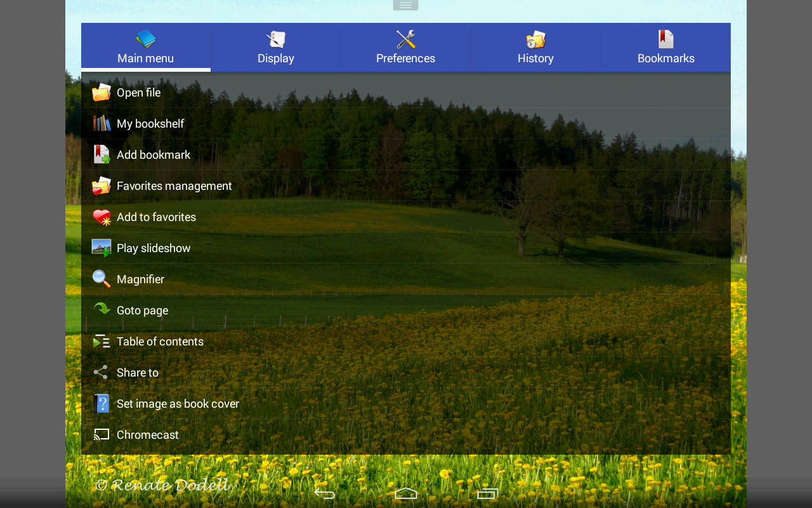Viewport: 812px width, 508px height.
Task: Select the Open file menu entry
Action: coord(138,91)
